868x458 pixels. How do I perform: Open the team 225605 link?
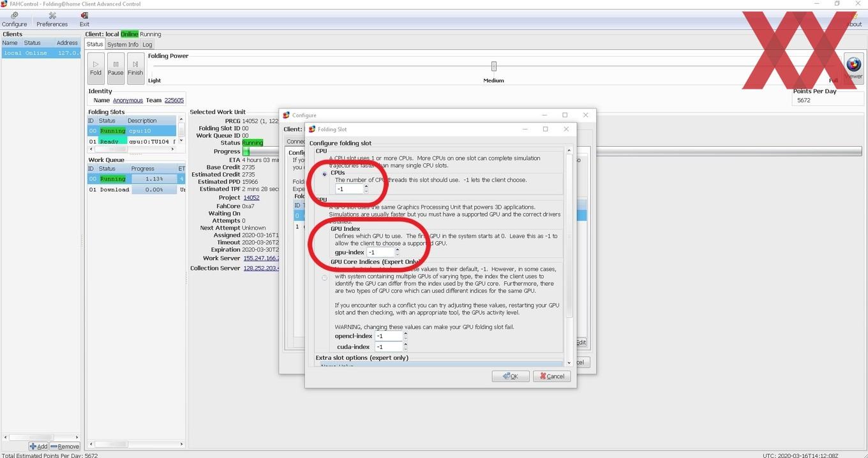click(174, 100)
